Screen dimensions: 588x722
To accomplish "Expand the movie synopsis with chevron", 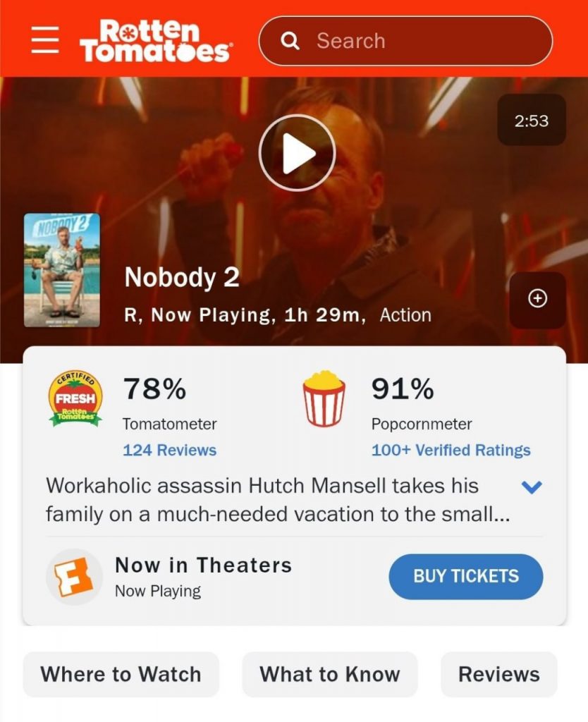I will (x=532, y=487).
